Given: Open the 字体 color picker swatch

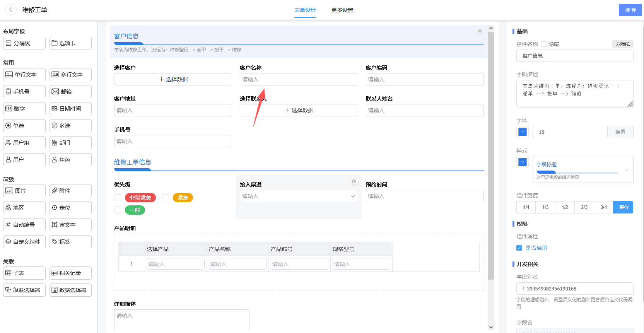Looking at the screenshot, I should (x=523, y=132).
